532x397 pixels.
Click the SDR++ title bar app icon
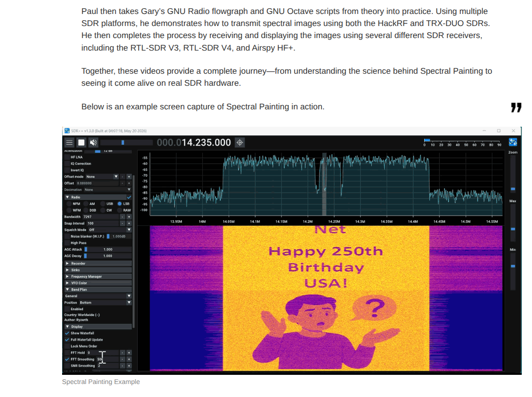pyautogui.click(x=67, y=131)
